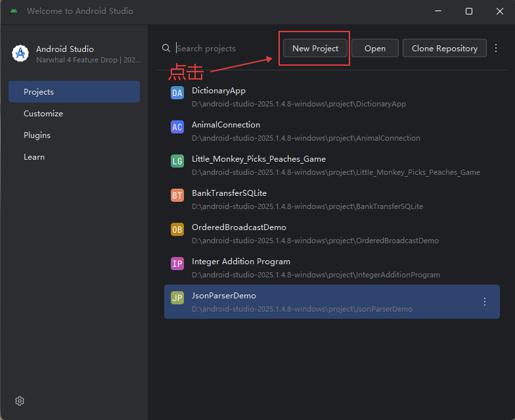Click the DictionaryApp folder path text

pos(299,104)
